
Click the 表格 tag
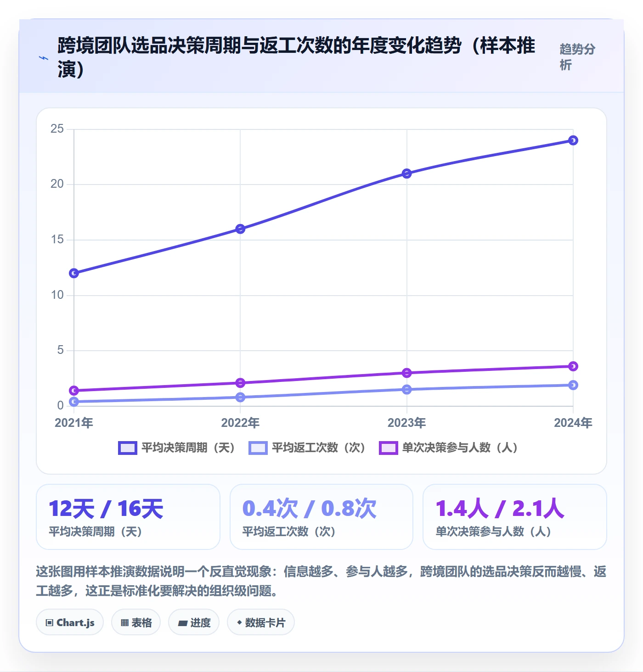click(136, 622)
